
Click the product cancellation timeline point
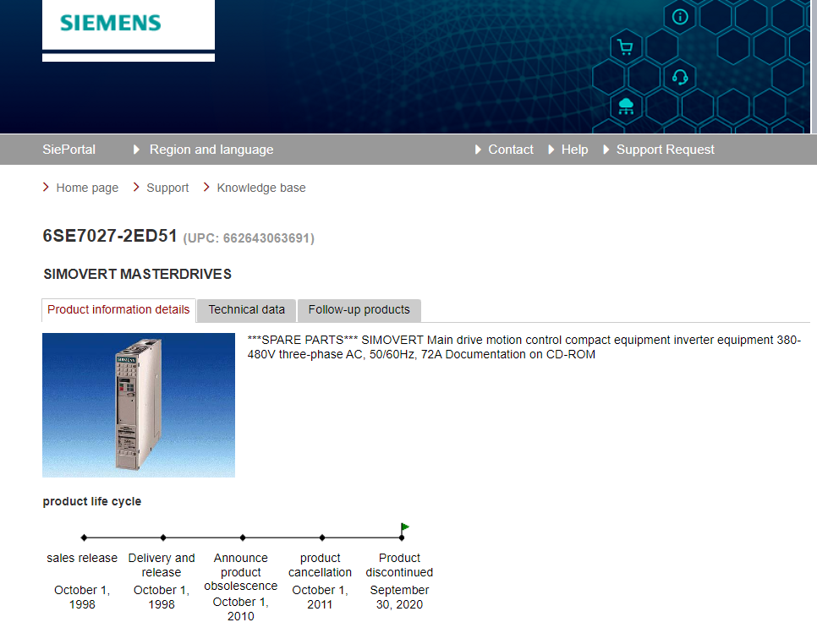(x=322, y=538)
